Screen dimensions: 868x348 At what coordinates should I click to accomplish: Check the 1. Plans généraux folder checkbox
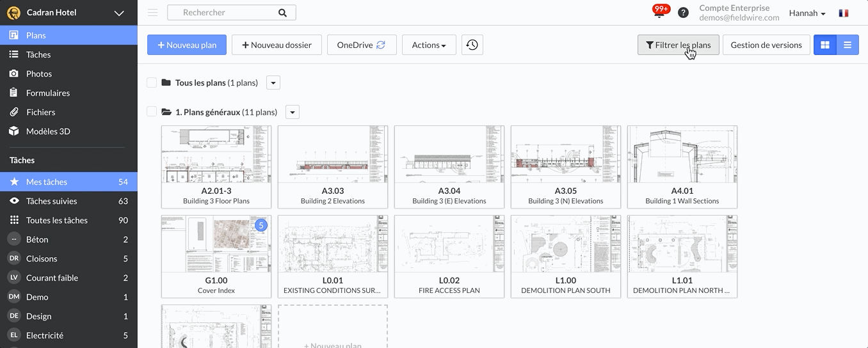[152, 112]
